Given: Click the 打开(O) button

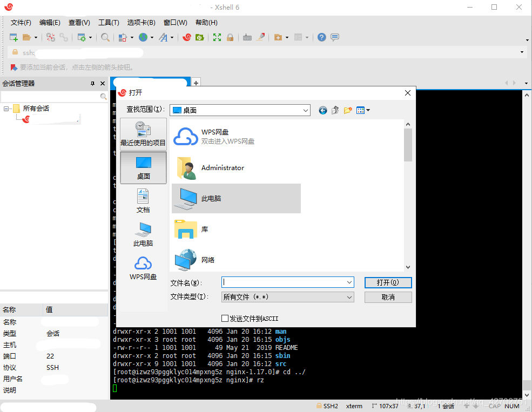Looking at the screenshot, I should [x=388, y=282].
